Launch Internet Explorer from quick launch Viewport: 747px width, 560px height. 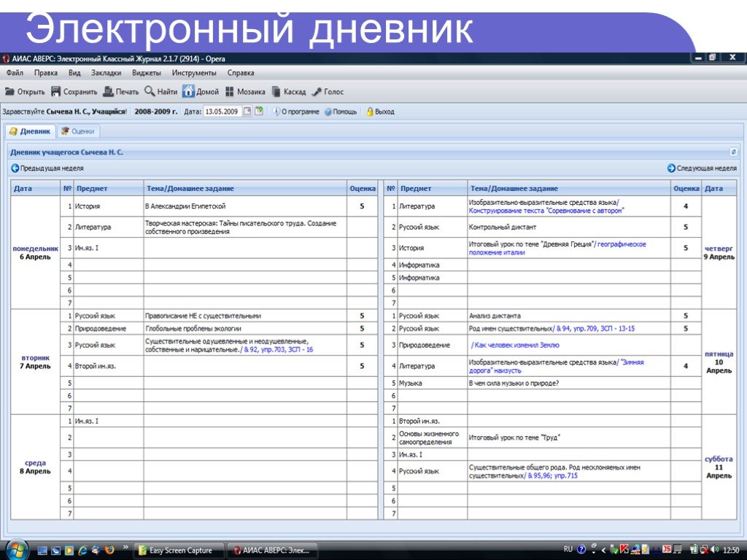coord(82,551)
